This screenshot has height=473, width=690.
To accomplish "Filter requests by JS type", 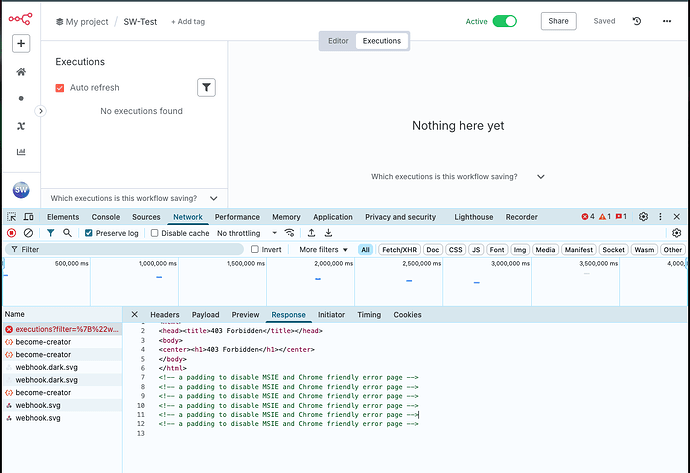I will point(476,249).
